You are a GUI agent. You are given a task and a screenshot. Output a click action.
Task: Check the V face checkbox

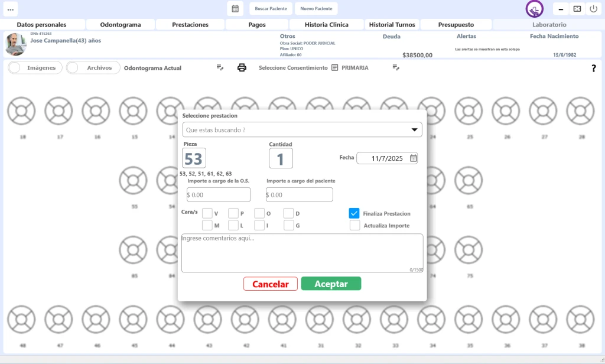tap(207, 213)
